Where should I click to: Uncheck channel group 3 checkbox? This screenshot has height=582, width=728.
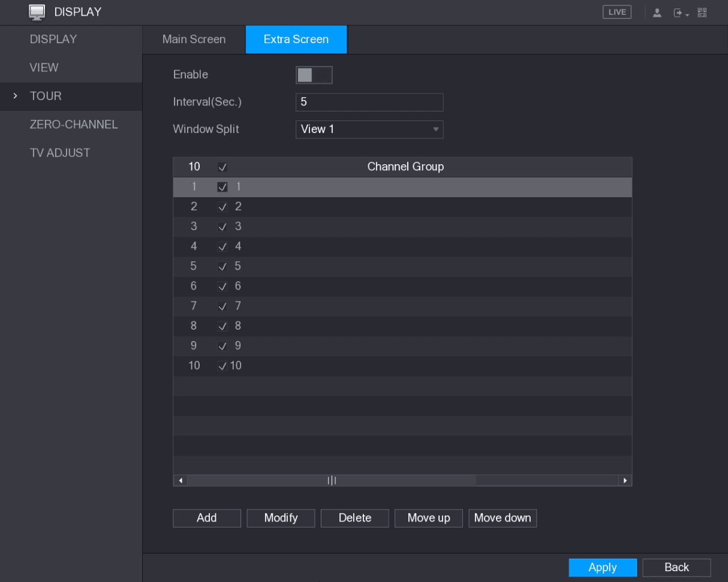222,227
